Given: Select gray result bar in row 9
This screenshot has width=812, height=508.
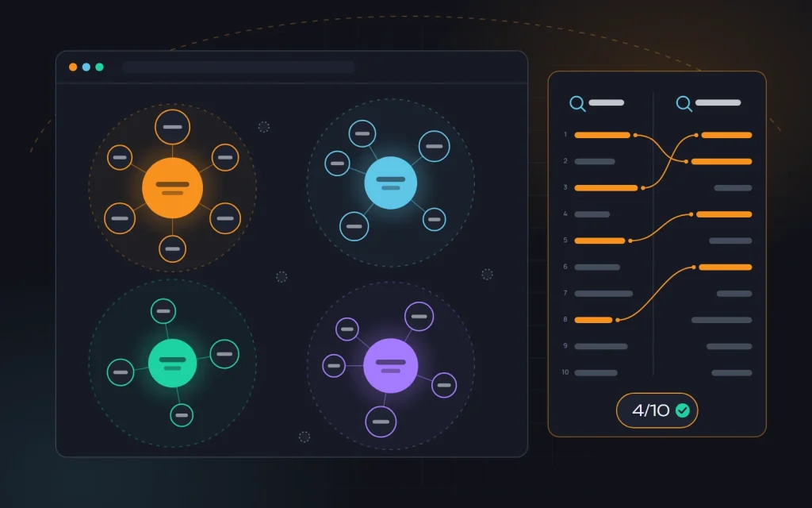Looking at the screenshot, I should (x=601, y=346).
